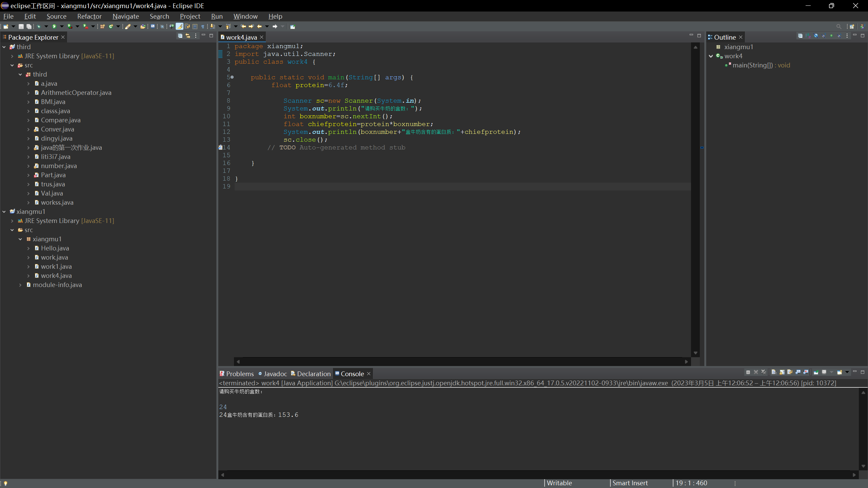Toggle Link with Editor in Package Explorer
The width and height of the screenshot is (868, 488).
pos(188,36)
